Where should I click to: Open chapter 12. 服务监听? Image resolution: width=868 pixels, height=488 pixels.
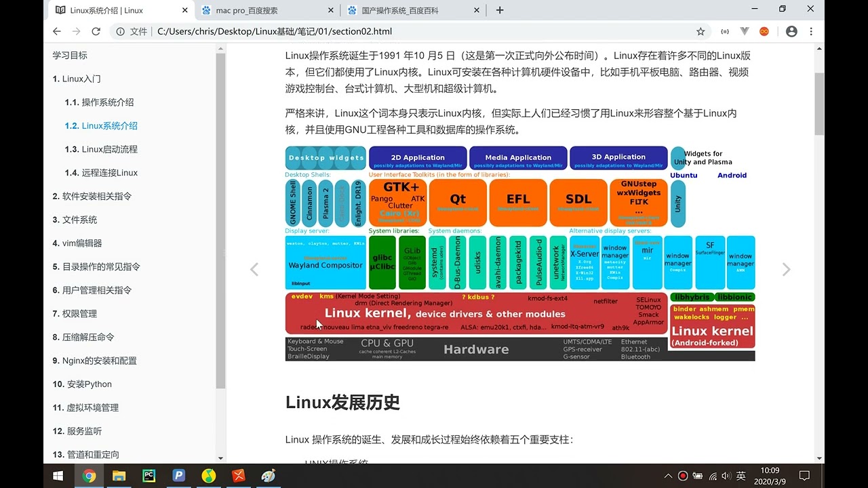click(77, 431)
